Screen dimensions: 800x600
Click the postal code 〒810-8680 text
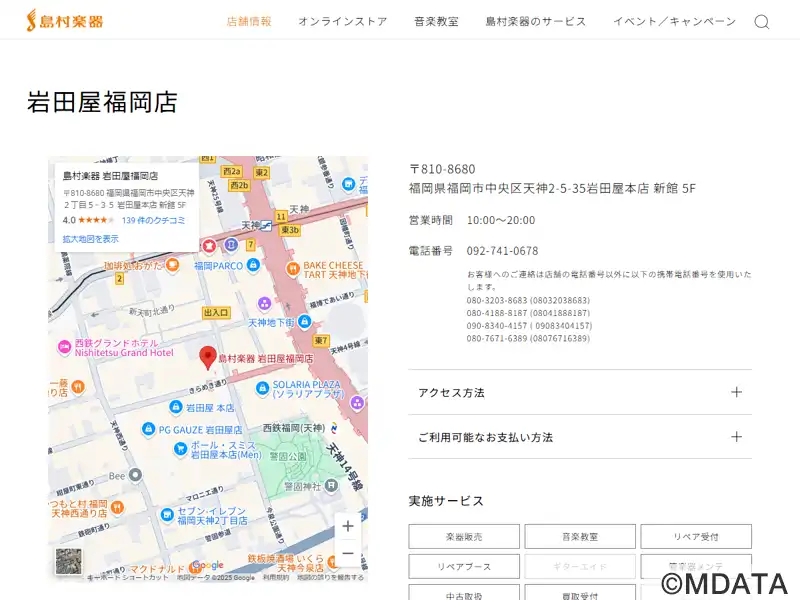click(x=442, y=169)
